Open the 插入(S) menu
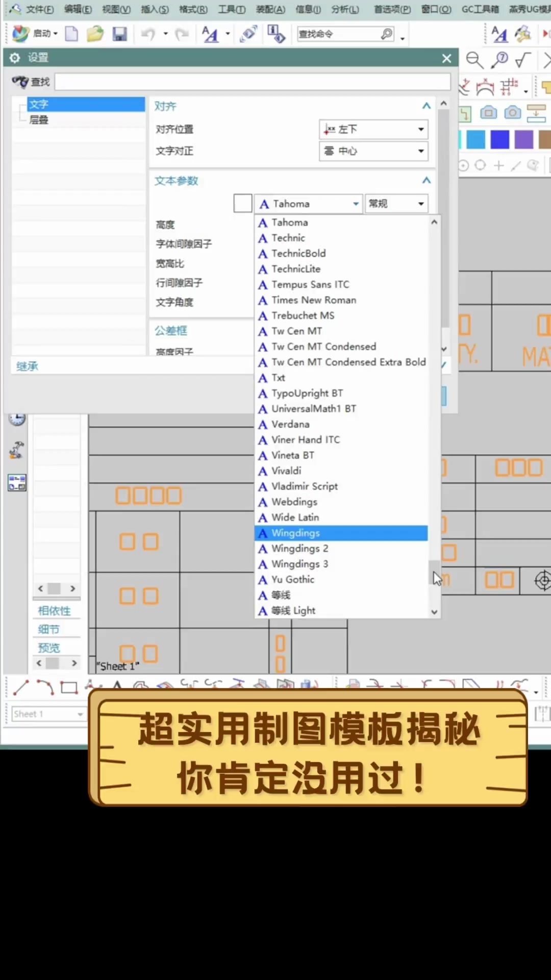Viewport: 551px width, 980px height. (x=155, y=9)
